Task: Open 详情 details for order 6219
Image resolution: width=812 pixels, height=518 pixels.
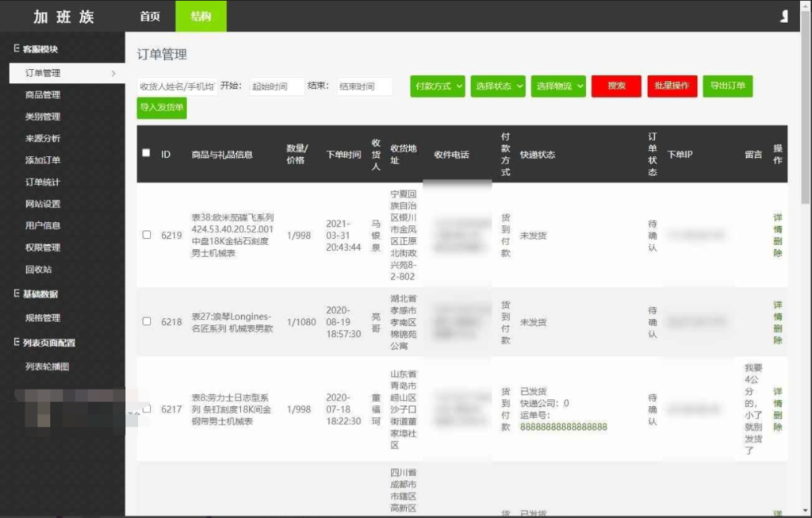Action: pos(779,224)
